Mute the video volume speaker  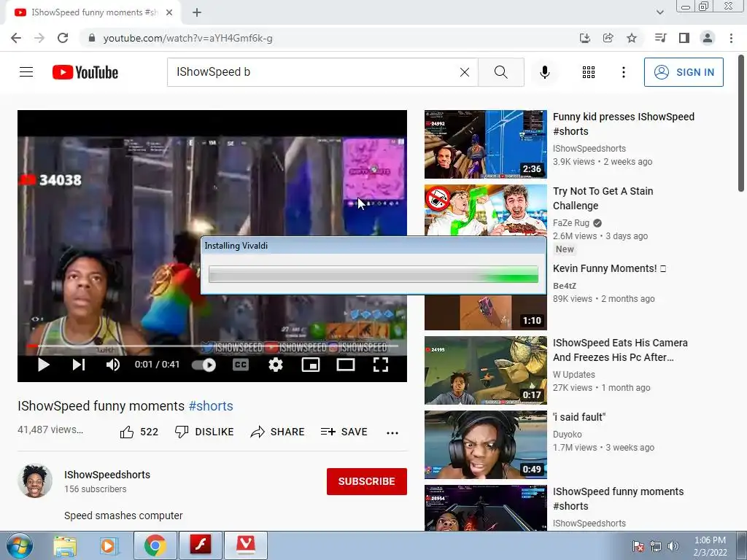[x=113, y=365]
